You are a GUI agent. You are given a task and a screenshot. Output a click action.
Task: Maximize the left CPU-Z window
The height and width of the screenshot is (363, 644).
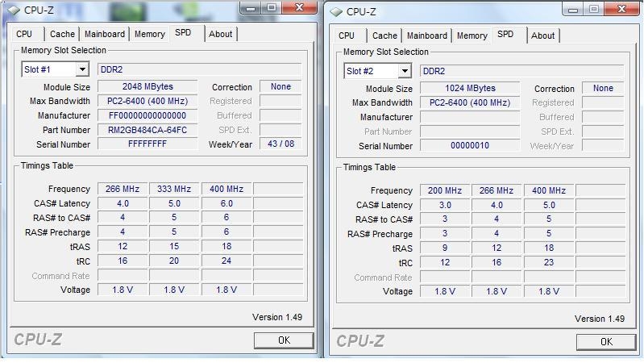pyautogui.click(x=272, y=8)
